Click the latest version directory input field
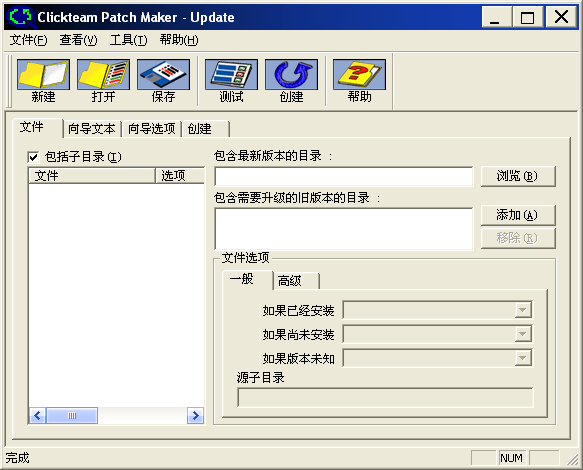The image size is (583, 470). (x=344, y=176)
